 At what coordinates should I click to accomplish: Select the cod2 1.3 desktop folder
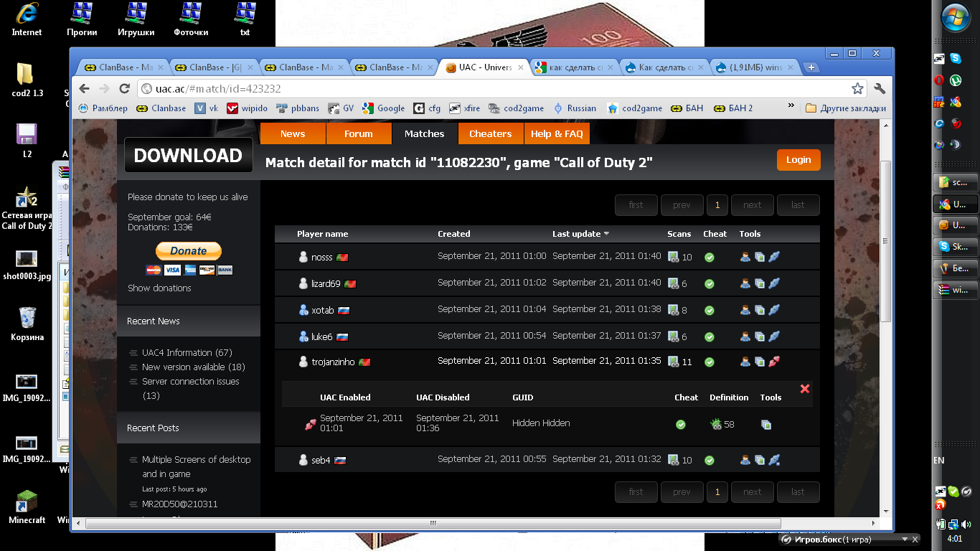(27, 80)
